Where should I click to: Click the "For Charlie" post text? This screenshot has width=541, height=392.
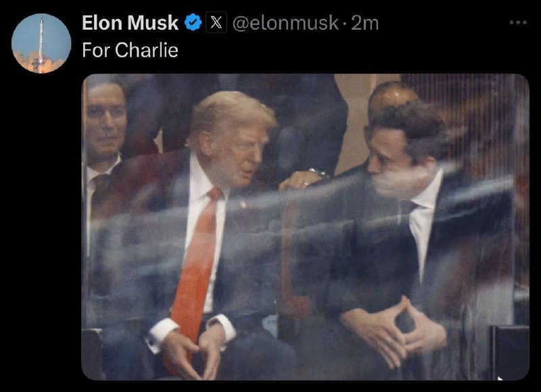[x=130, y=50]
